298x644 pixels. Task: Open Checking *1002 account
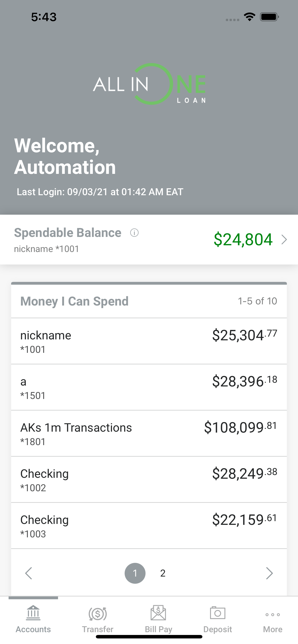(x=149, y=479)
